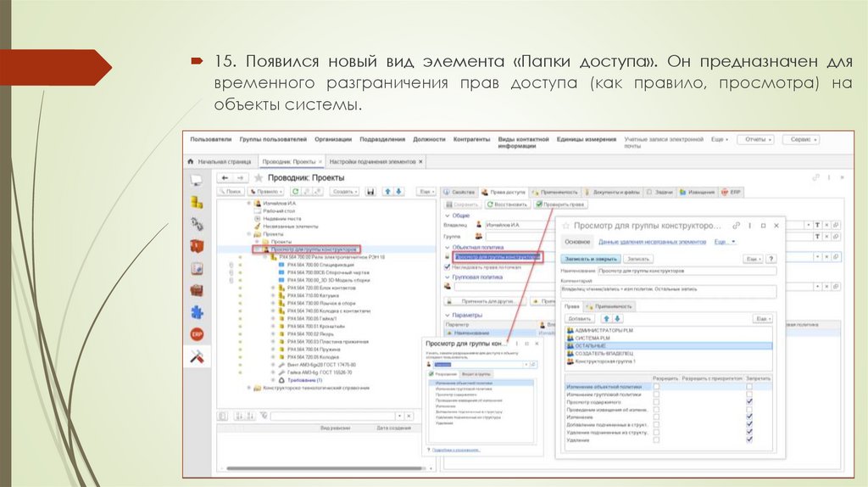Click the monitor icon at top of sidebar

[197, 180]
